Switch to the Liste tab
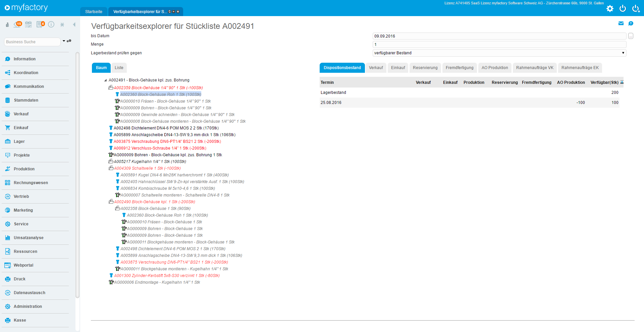The height and width of the screenshot is (332, 644). point(119,68)
